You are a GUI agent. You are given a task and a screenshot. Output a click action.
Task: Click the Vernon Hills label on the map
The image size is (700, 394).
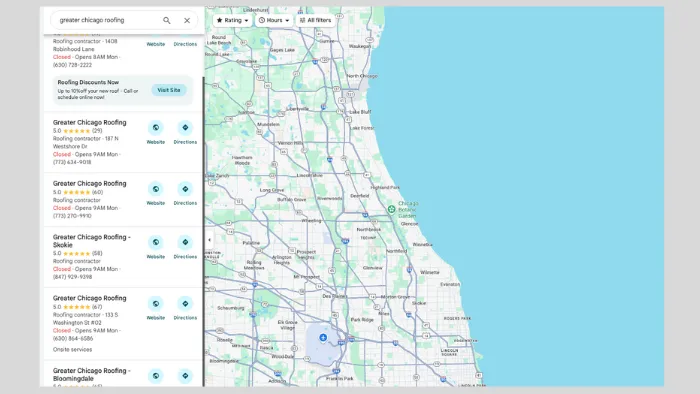290,143
